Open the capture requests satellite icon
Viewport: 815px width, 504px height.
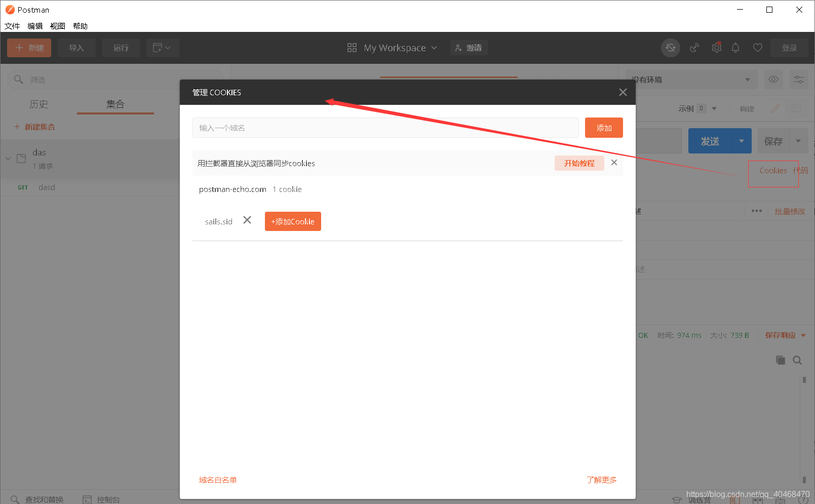(694, 48)
